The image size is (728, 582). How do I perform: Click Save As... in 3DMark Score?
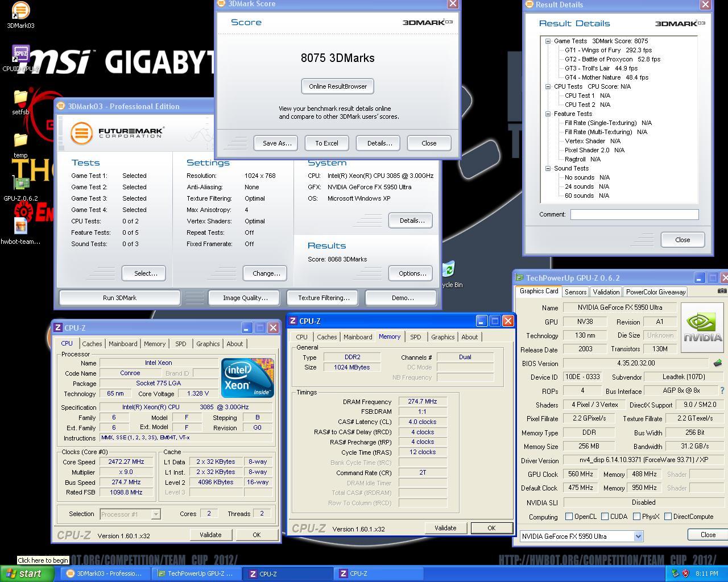pos(276,143)
